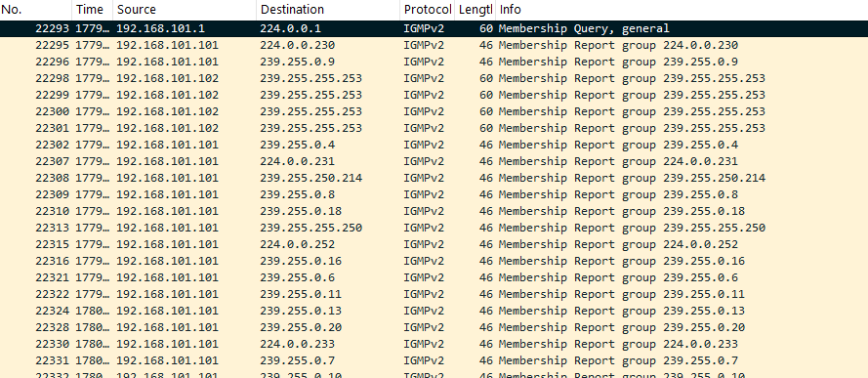Click the Destination column header
This screenshot has height=378, width=868.
pos(328,10)
